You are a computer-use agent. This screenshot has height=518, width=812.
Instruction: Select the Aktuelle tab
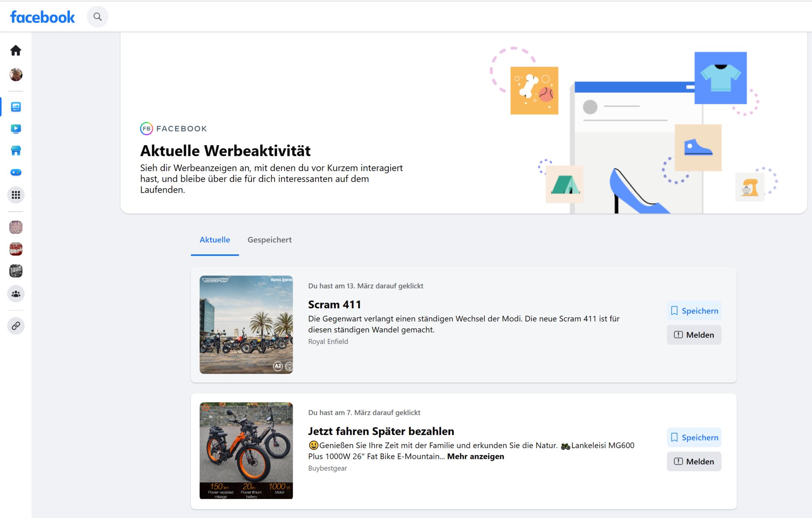tap(215, 240)
